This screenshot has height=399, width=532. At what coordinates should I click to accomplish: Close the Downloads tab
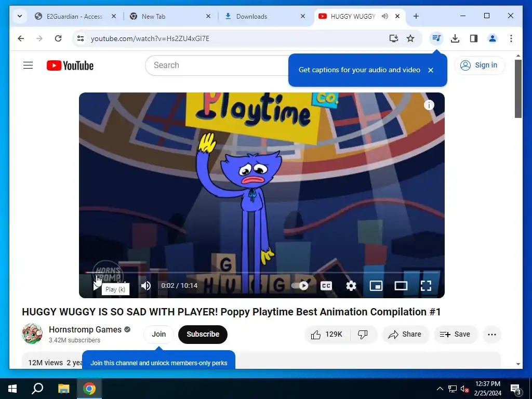tap(303, 16)
